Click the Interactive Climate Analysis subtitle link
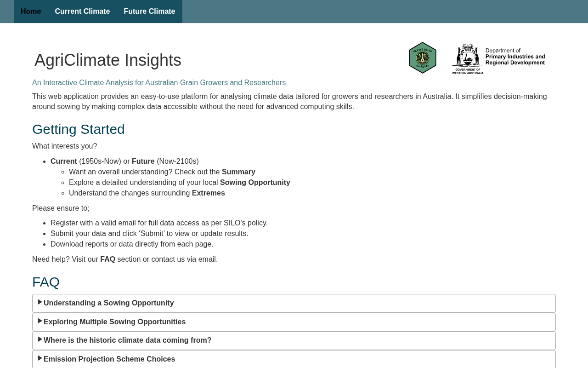This screenshot has height=368, width=588. (159, 83)
